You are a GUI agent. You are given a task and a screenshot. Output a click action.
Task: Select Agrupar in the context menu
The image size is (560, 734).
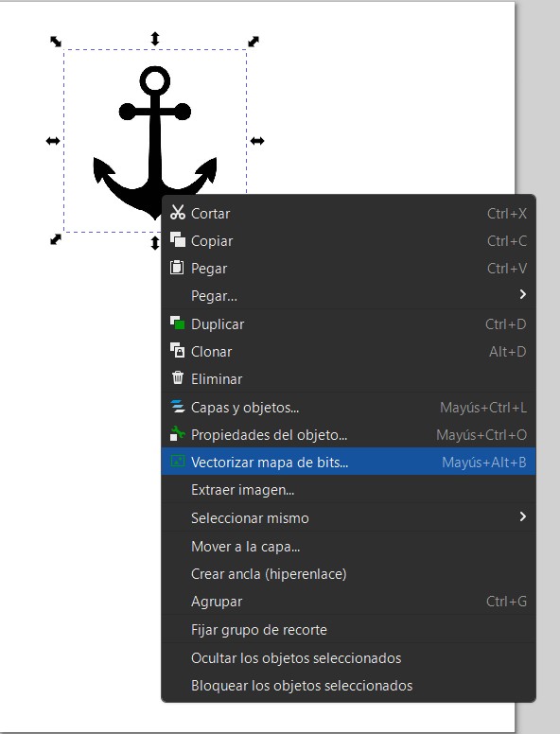(x=348, y=601)
